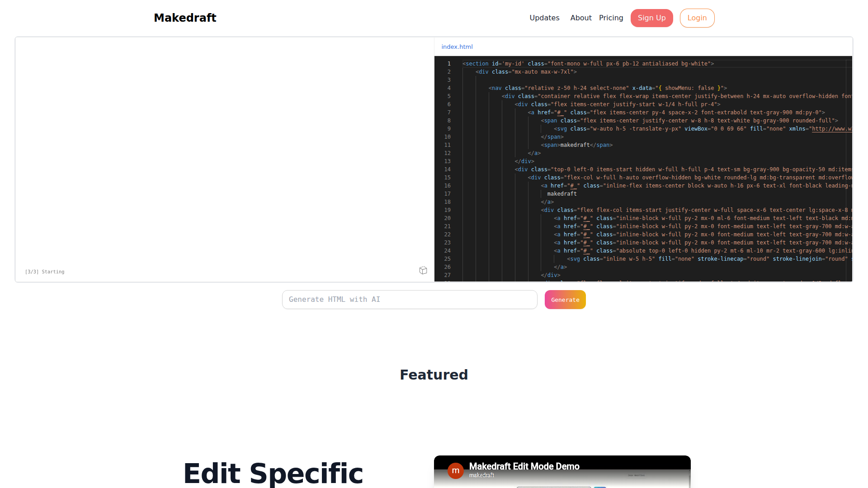This screenshot has height=488, width=868.
Task: Click the makedraft channel avatar on the video
Action: tap(455, 470)
